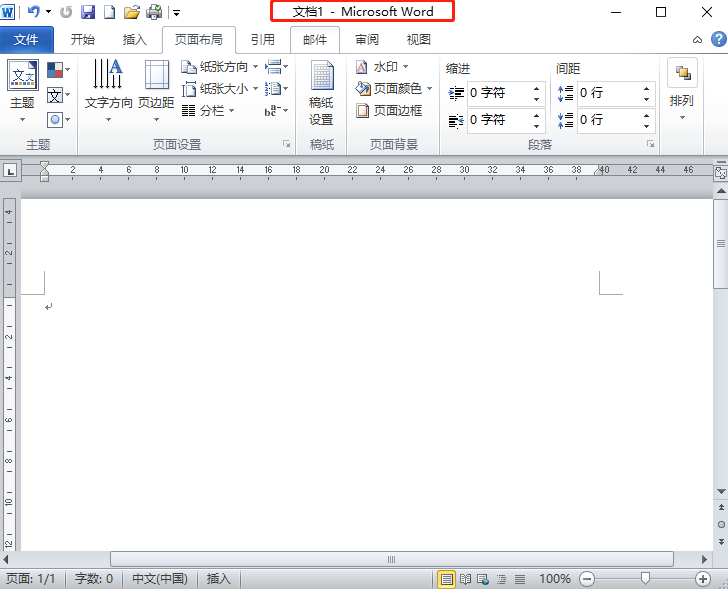Click the 页边距 margins button
Viewport: 728px width, 589px height.
pyautogui.click(x=156, y=91)
